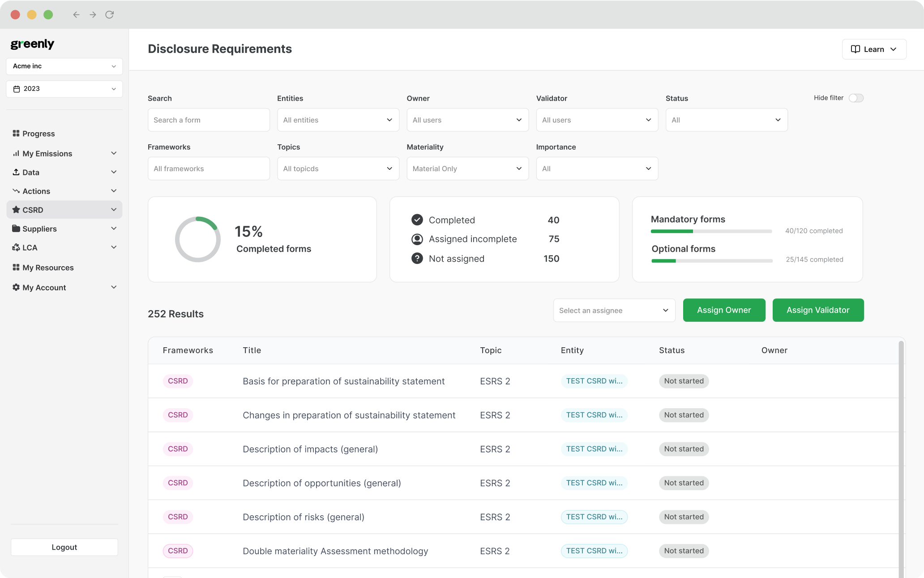Toggle the Hide filter switch
The image size is (924, 578).
coord(856,98)
